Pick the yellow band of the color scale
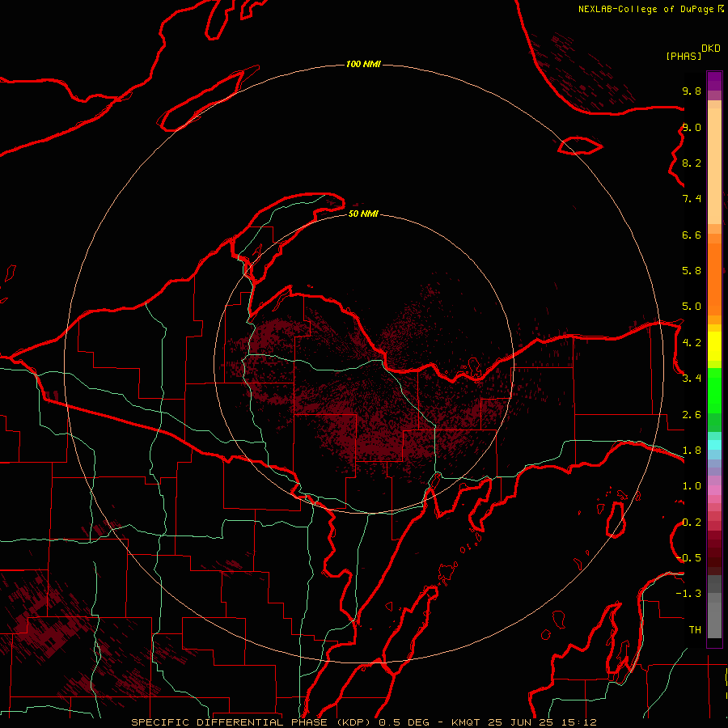 tap(714, 346)
